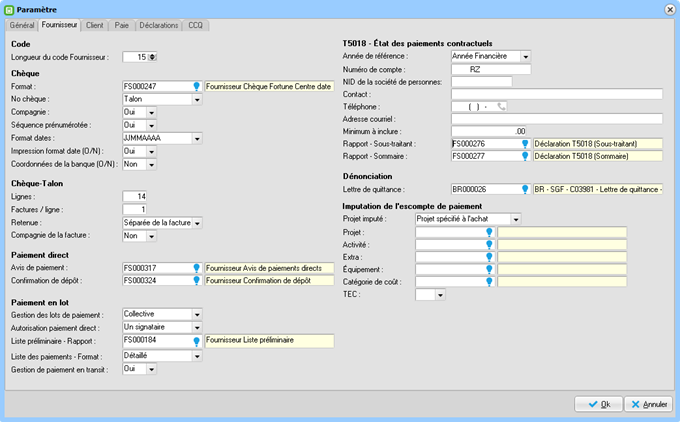Close the Paramètre dialog window
Image resolution: width=680 pixels, height=422 pixels.
coord(670,10)
